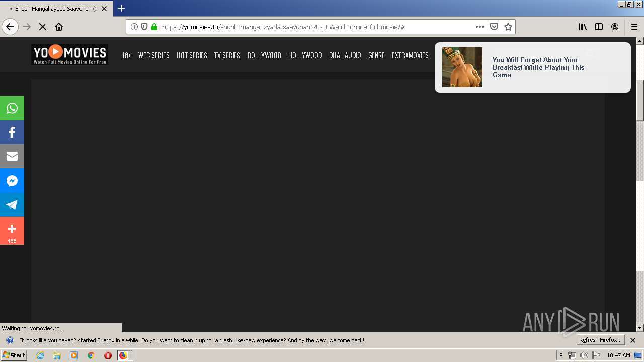
Task: Open File Explorer from the taskbar
Action: click(x=57, y=355)
